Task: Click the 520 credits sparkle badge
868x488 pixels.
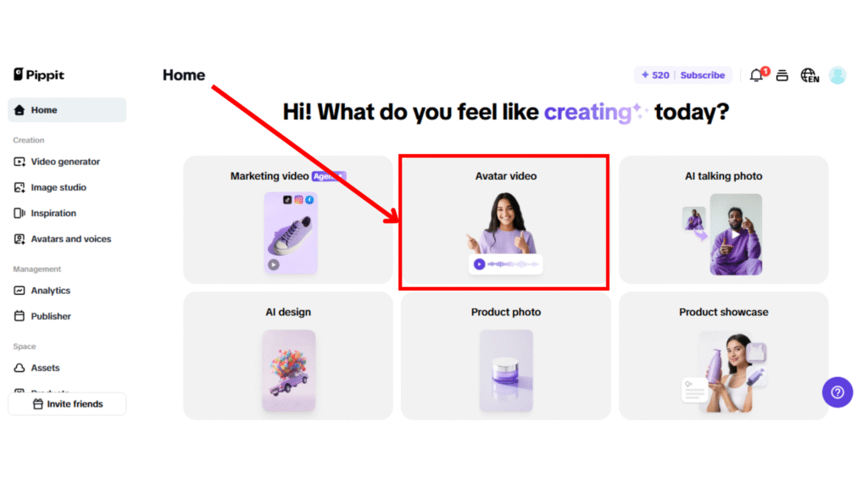Action: click(x=655, y=75)
